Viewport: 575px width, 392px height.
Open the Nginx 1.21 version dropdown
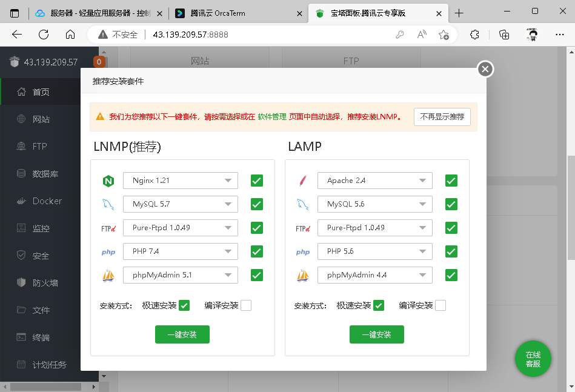pos(181,181)
